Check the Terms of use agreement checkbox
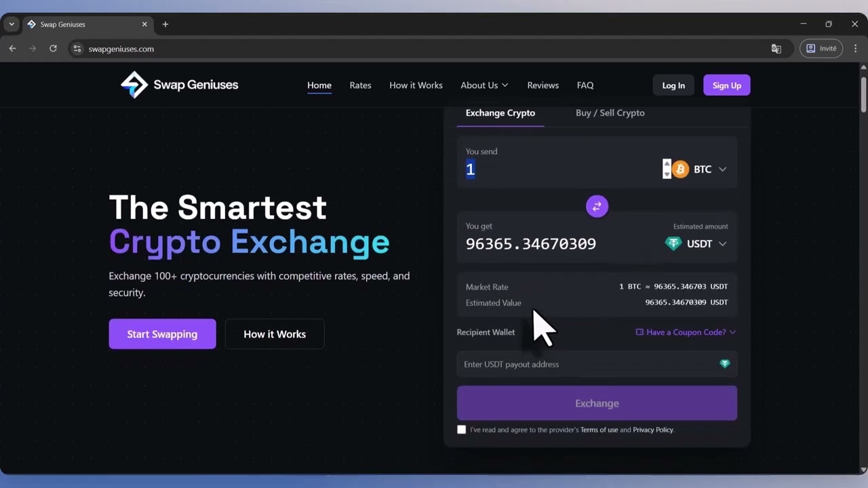 [462, 430]
